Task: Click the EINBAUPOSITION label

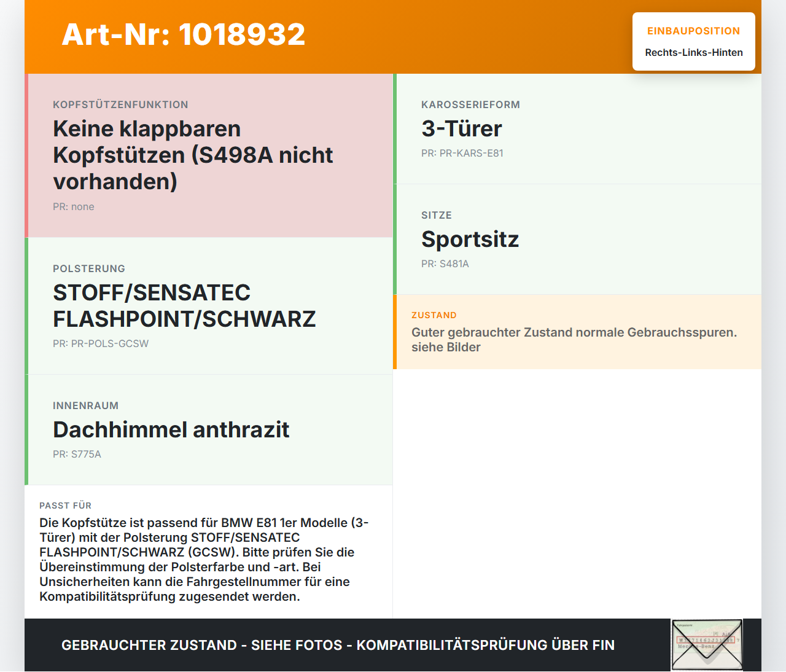Action: click(x=693, y=31)
